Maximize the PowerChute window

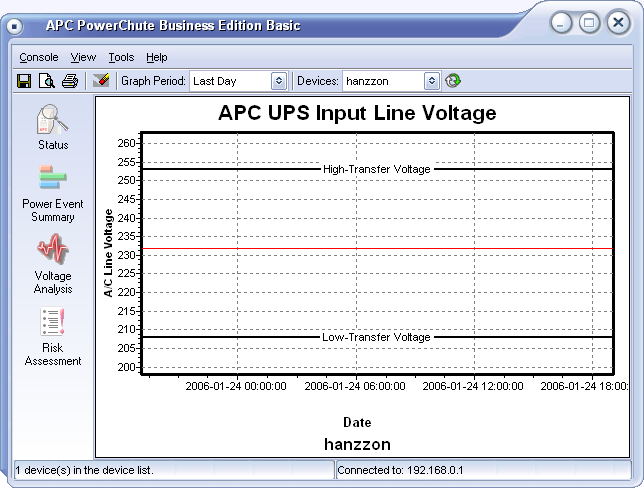tap(589, 23)
